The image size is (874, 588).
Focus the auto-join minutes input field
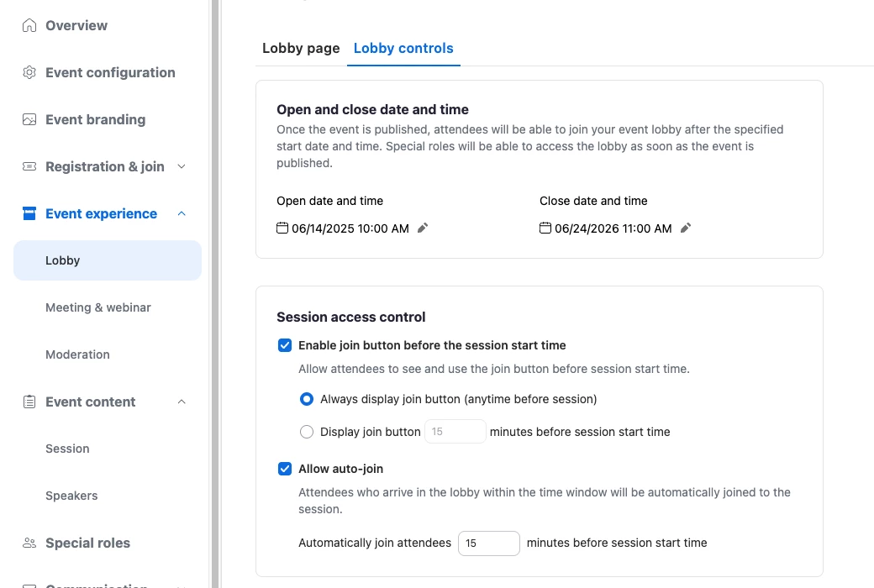[489, 543]
